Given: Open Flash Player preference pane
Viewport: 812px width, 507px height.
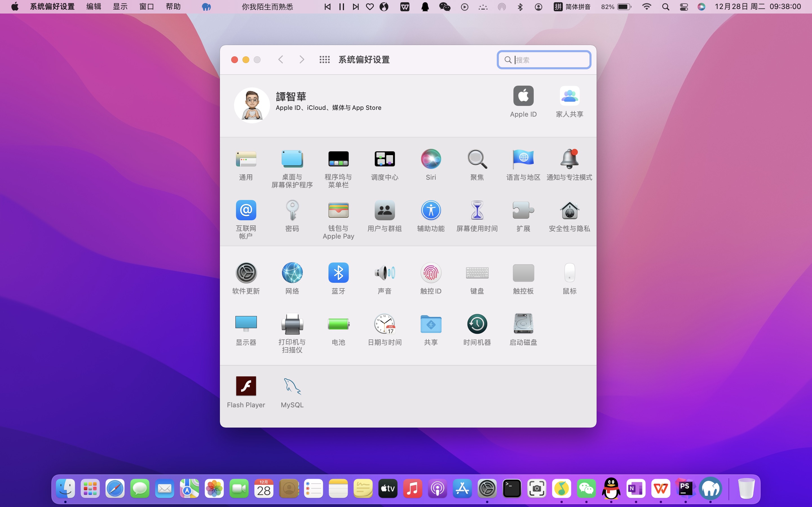Looking at the screenshot, I should click(246, 387).
